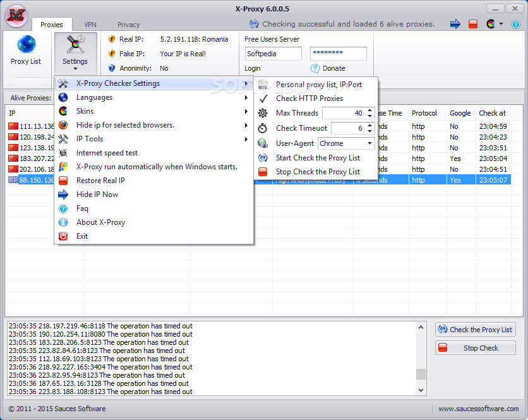This screenshot has height=420, width=528.
Task: Switch to the VPN tab
Action: [90, 25]
